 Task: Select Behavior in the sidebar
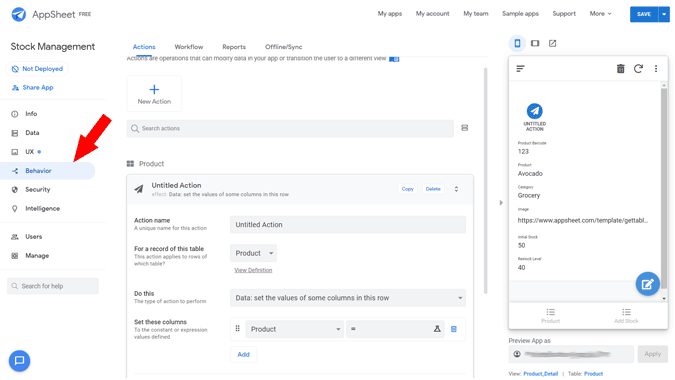coord(47,171)
